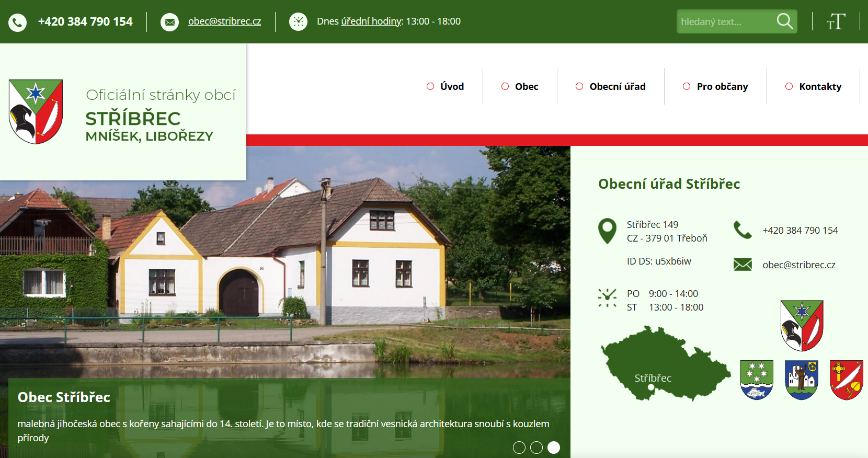Open the úřední hodiny link

point(371,21)
